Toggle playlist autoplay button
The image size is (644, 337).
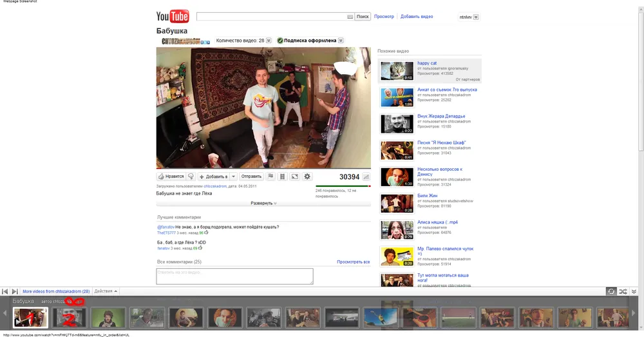(611, 291)
